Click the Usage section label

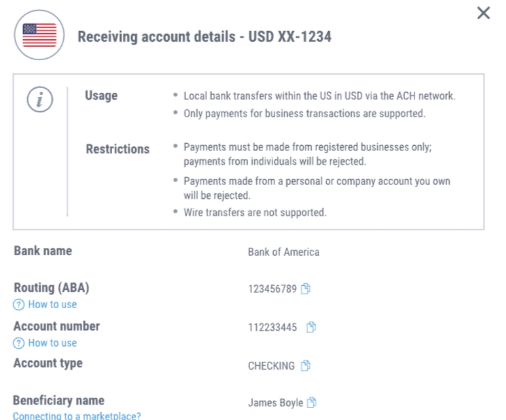(x=101, y=96)
